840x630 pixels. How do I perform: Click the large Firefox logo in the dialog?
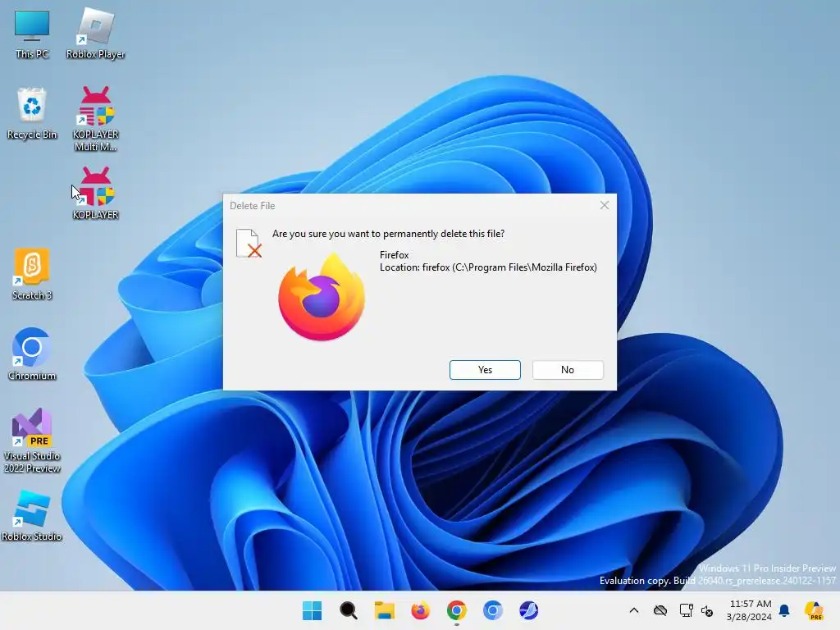[322, 297]
